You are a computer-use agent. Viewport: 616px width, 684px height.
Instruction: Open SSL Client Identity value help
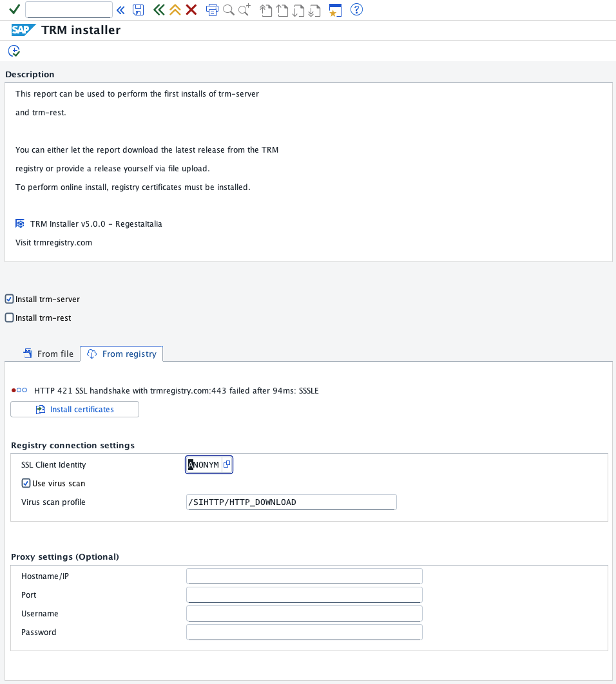click(227, 464)
